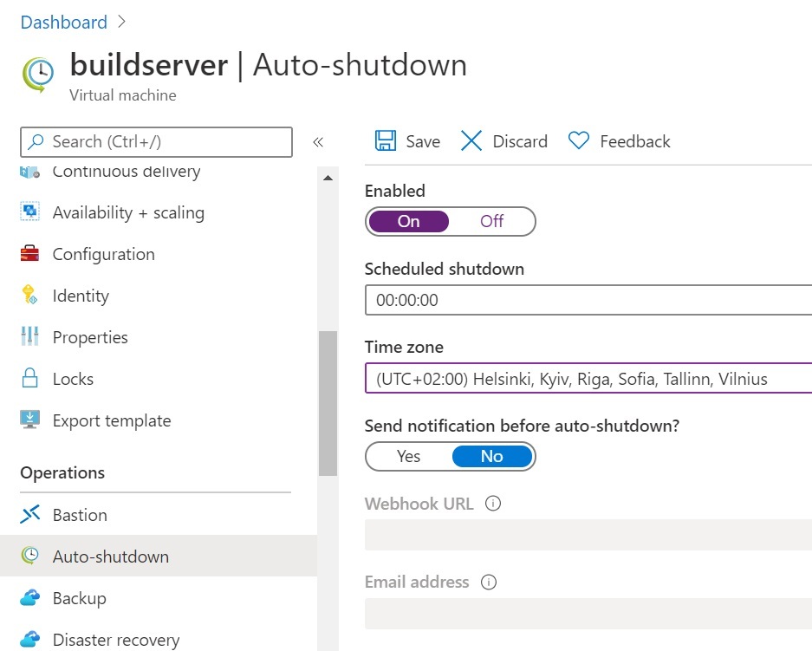Select Auto-shutdown in the sidebar
The height and width of the screenshot is (651, 812).
(159, 557)
